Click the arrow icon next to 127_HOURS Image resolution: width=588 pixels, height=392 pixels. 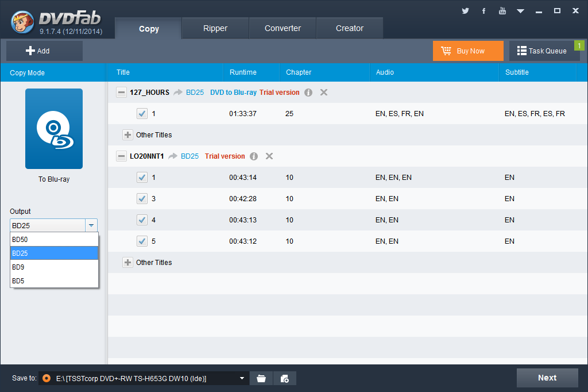click(x=178, y=93)
